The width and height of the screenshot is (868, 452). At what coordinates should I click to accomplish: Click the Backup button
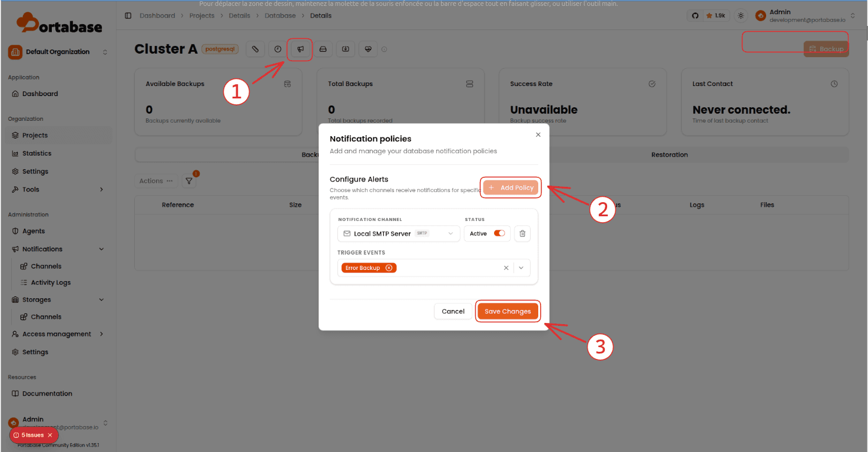pos(826,49)
